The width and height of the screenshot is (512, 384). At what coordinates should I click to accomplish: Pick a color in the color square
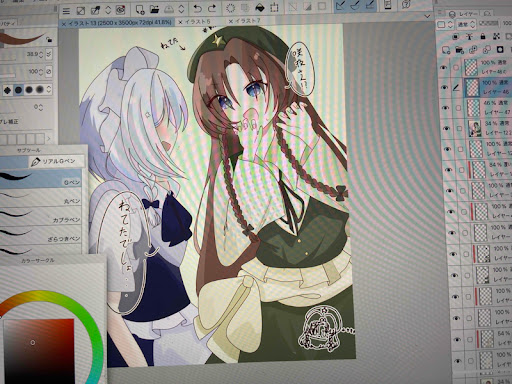(x=38, y=351)
